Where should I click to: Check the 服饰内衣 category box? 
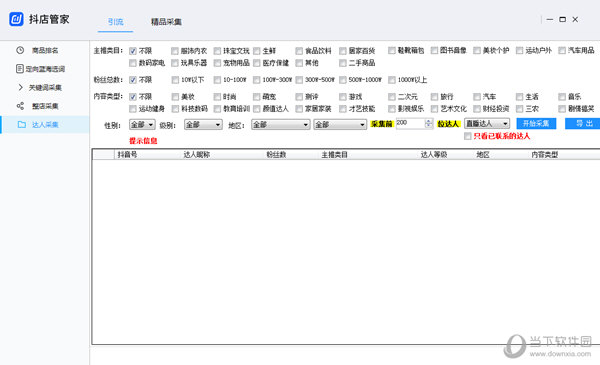pos(175,51)
